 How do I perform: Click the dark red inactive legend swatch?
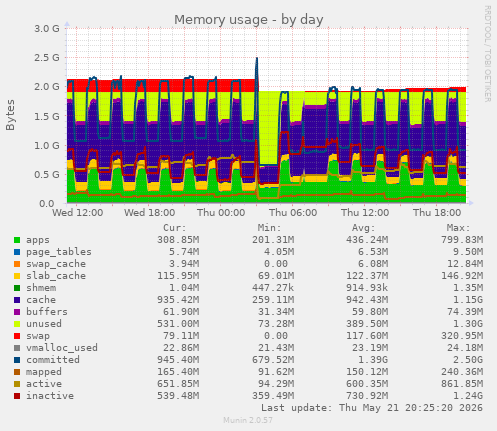pyautogui.click(x=17, y=396)
